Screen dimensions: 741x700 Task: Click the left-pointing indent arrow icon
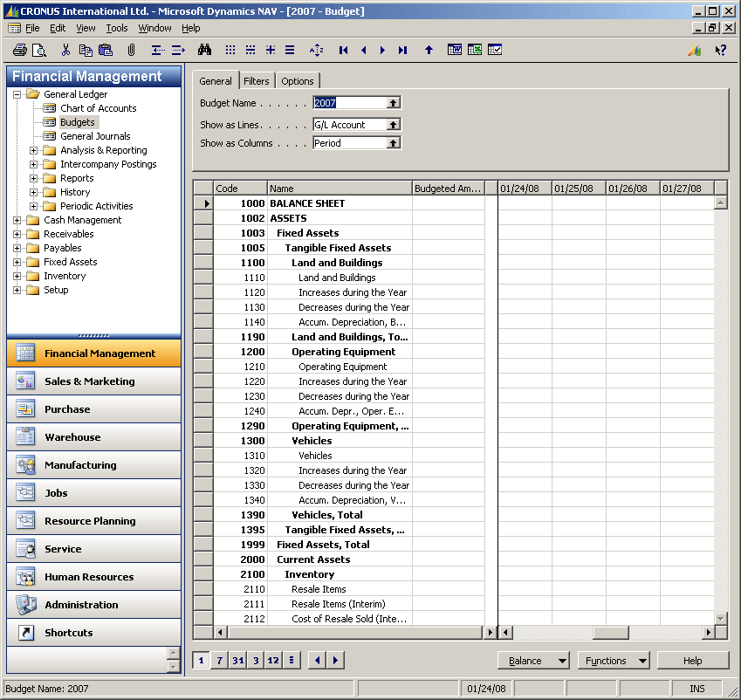157,50
